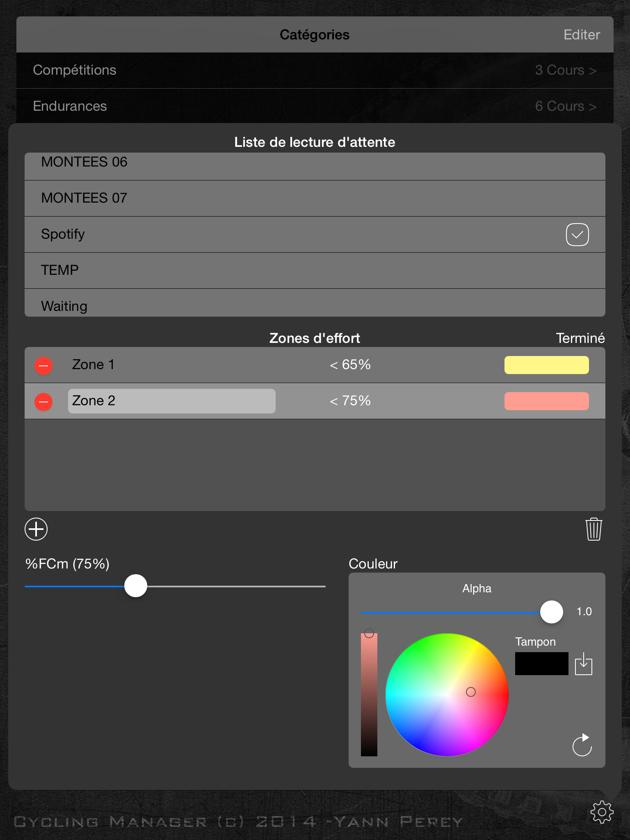Toggle the Spotify playlist checkmark
The height and width of the screenshot is (840, 630).
[x=577, y=235]
